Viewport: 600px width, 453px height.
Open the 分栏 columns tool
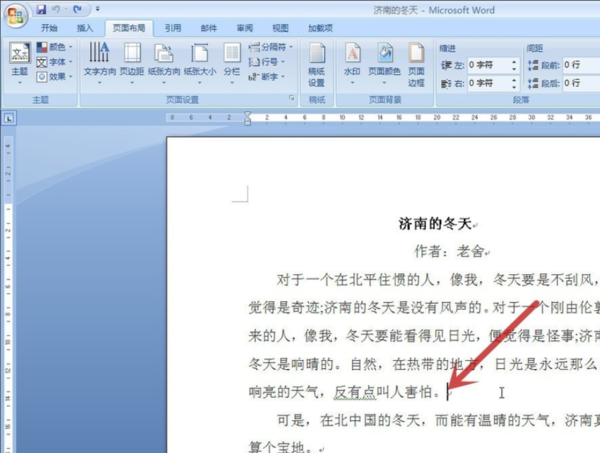click(232, 63)
